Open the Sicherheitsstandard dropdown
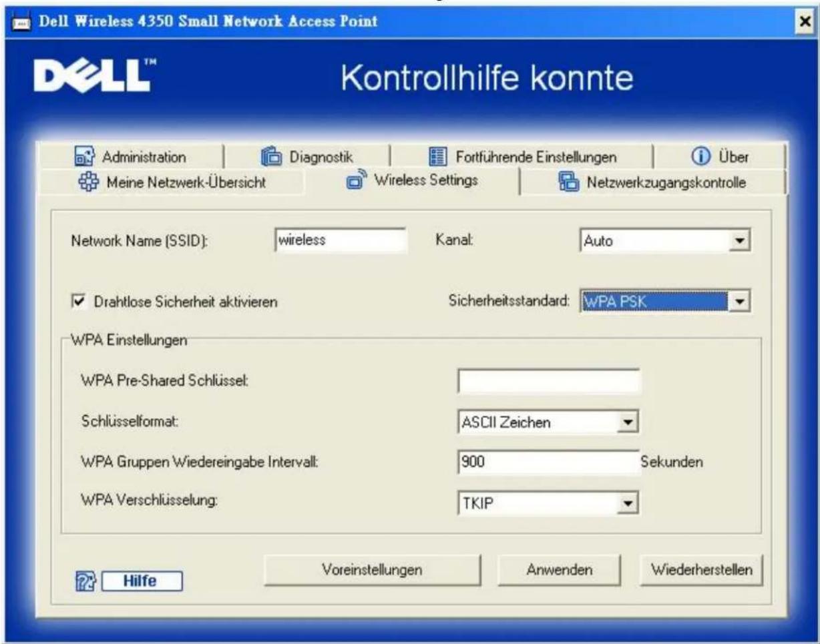820x644 pixels. pos(739,301)
